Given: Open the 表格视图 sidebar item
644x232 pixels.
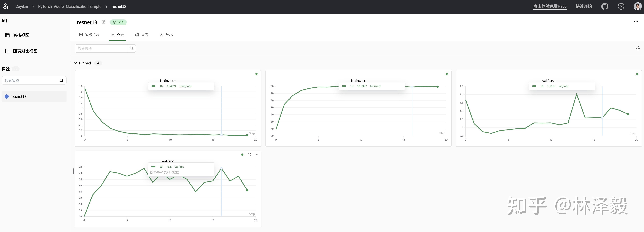Looking at the screenshot, I should click(21, 35).
